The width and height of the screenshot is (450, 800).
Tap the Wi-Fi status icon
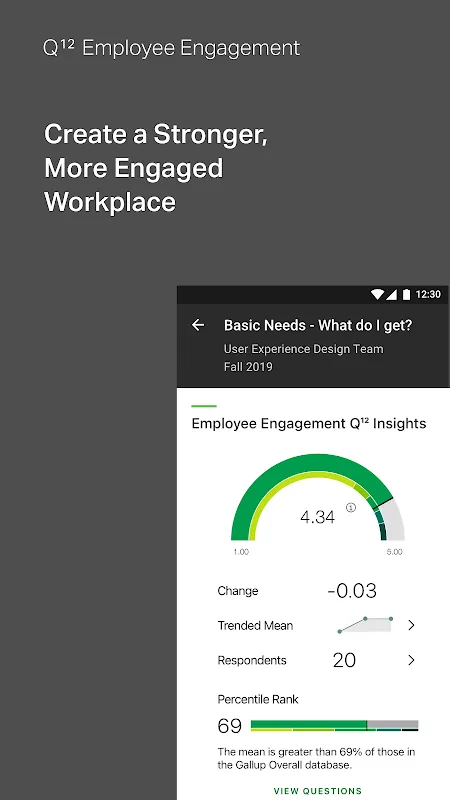tap(377, 294)
